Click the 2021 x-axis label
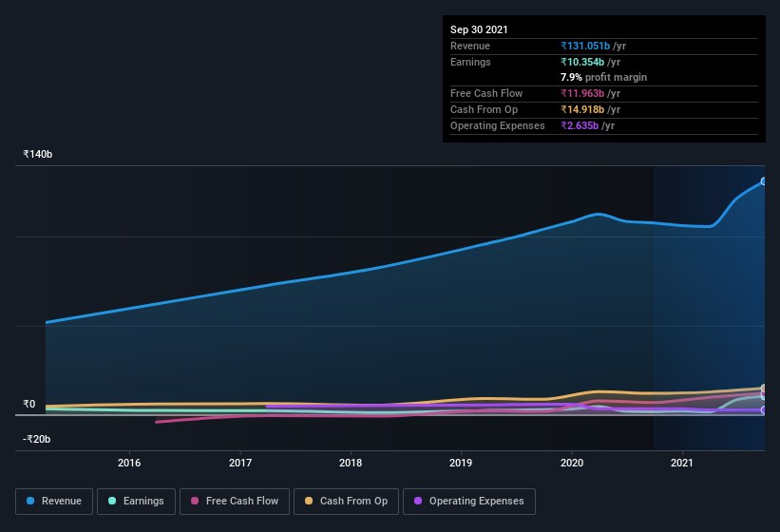This screenshot has height=532, width=780. (682, 463)
